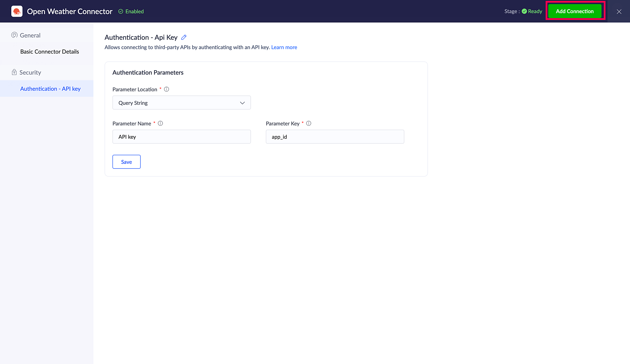Click the General section plug icon
This screenshot has width=630, height=364.
[x=14, y=35]
